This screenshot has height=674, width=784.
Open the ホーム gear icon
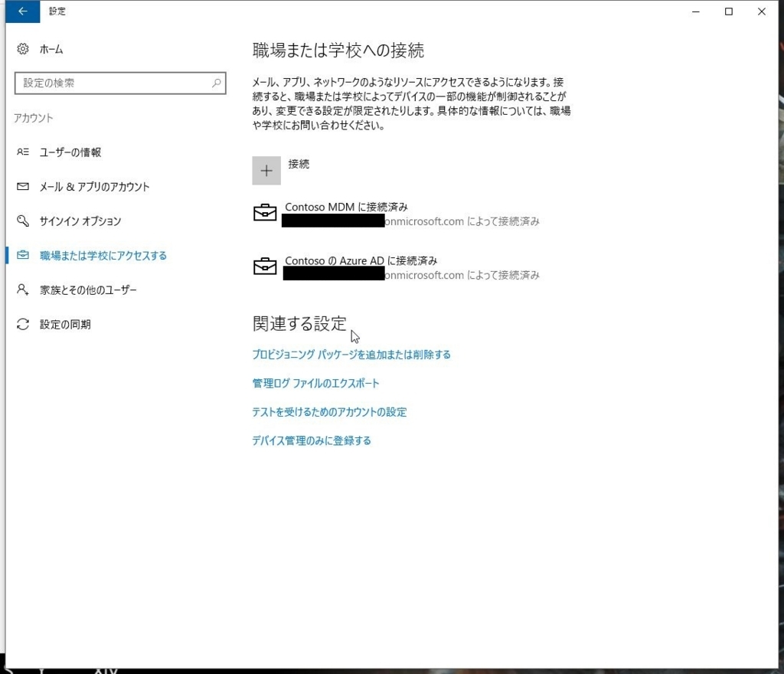[x=22, y=49]
